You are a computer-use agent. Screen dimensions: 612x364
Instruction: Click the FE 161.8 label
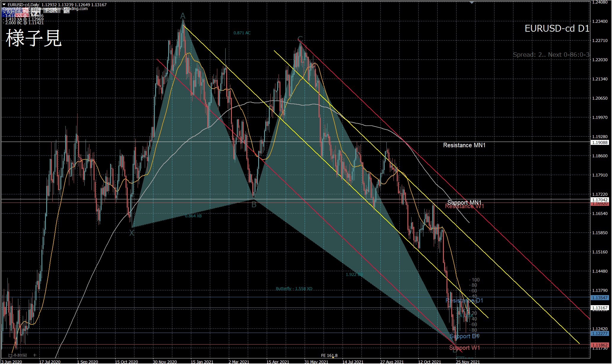[x=329, y=355]
